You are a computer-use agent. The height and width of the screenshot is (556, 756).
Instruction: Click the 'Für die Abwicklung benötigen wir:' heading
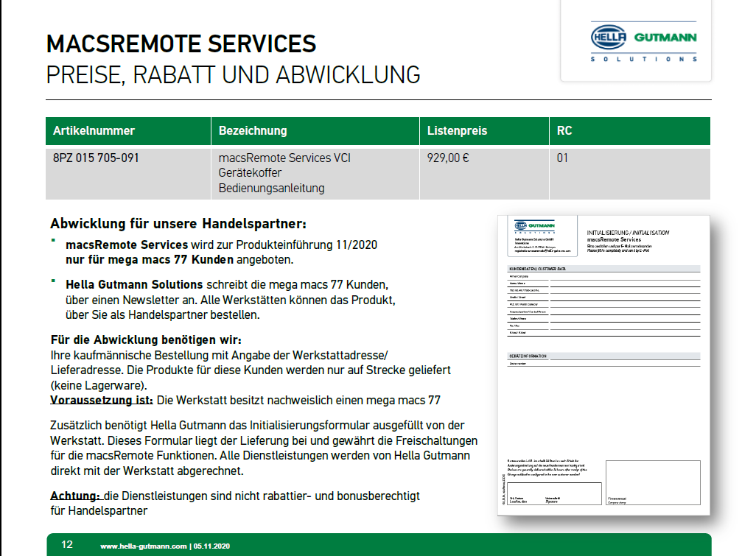pyautogui.click(x=146, y=339)
